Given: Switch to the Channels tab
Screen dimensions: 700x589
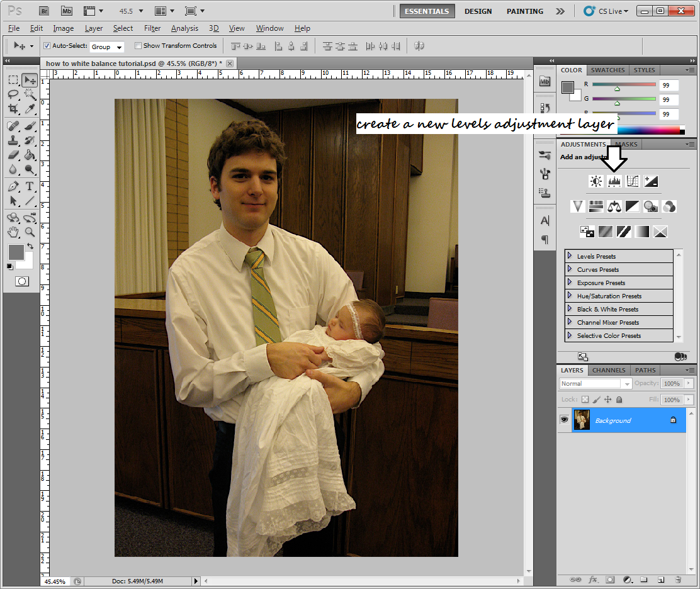Looking at the screenshot, I should 609,371.
